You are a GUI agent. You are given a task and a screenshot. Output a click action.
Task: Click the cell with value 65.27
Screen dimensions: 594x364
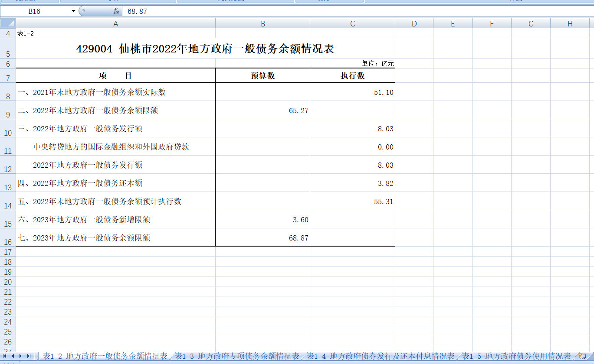pyautogui.click(x=263, y=110)
